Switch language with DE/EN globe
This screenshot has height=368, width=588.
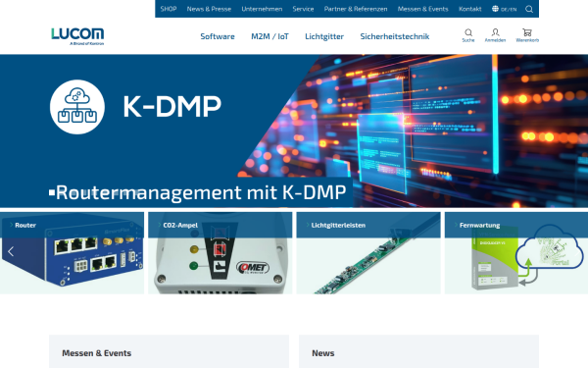[x=504, y=9]
